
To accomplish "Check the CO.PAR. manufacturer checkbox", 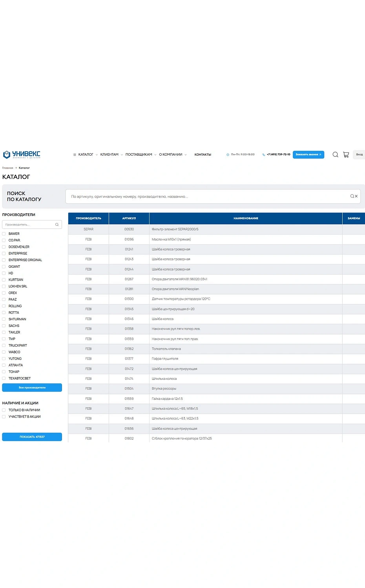I will pyautogui.click(x=4, y=240).
